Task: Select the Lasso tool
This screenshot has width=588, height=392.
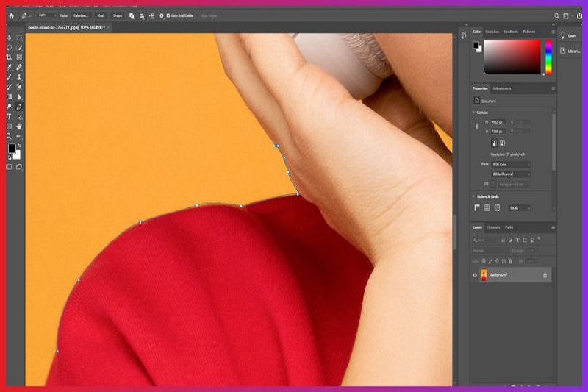Action: click(9, 48)
